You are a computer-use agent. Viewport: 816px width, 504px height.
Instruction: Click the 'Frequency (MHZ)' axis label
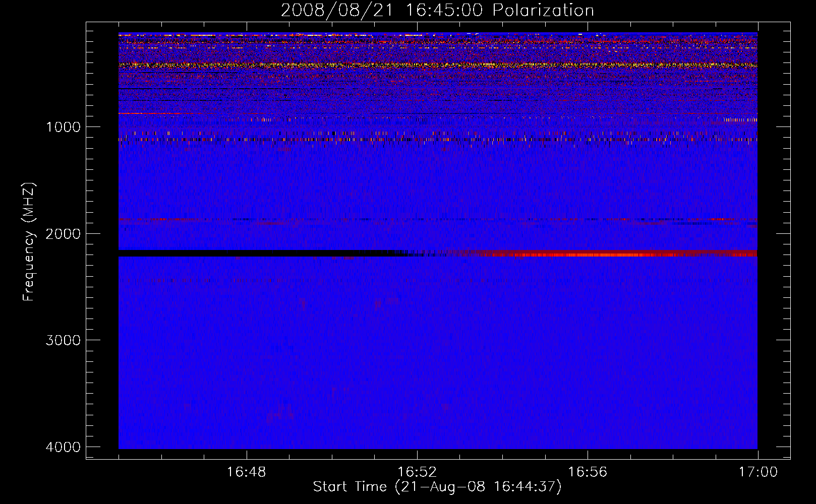[x=29, y=242]
